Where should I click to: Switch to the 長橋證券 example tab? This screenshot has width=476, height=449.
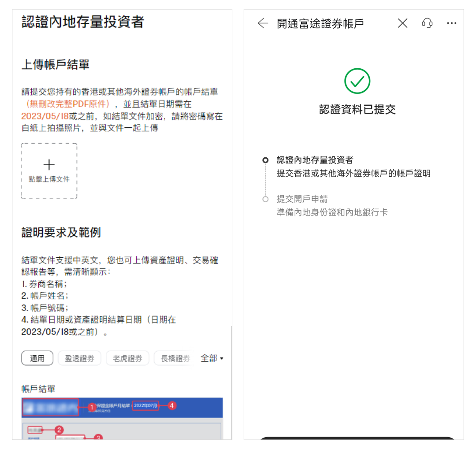pos(175,358)
